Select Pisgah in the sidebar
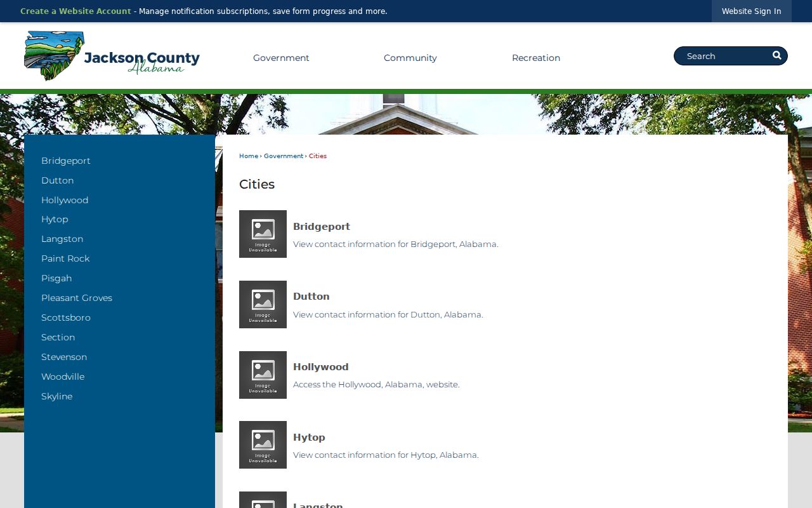Image resolution: width=812 pixels, height=508 pixels. [x=56, y=278]
